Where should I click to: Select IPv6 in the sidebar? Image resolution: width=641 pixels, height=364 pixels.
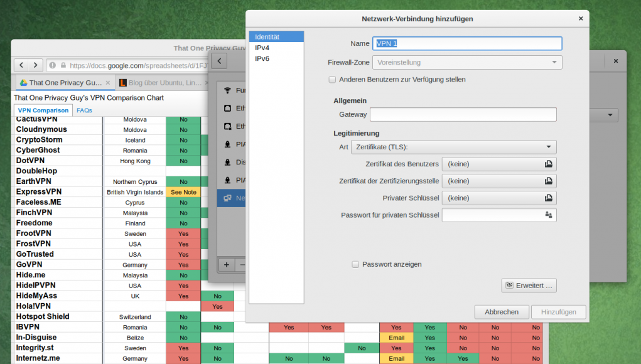click(x=262, y=59)
